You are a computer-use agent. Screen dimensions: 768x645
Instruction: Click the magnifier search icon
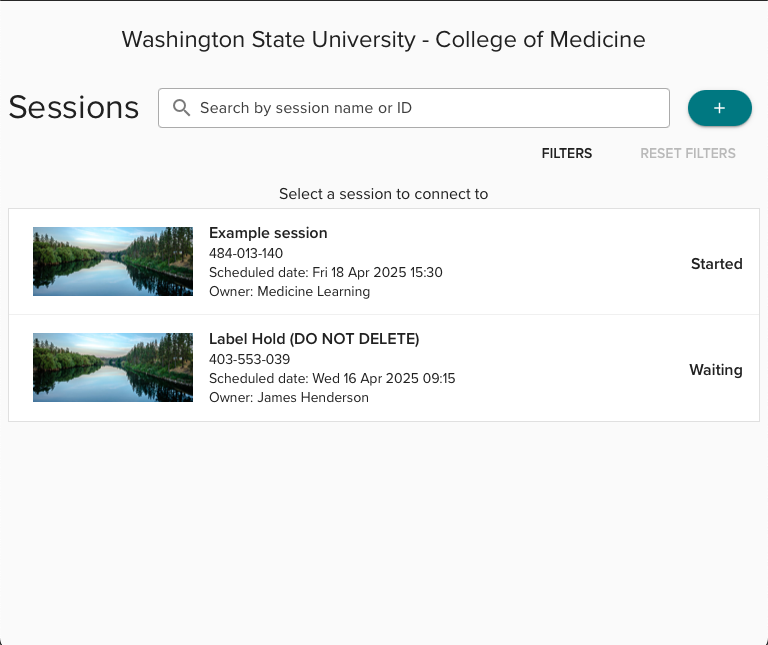click(181, 108)
